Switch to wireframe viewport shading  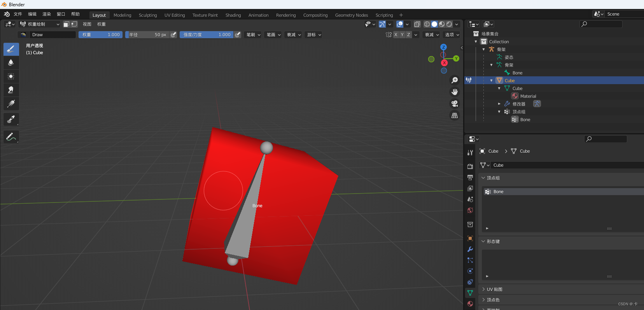tap(427, 24)
